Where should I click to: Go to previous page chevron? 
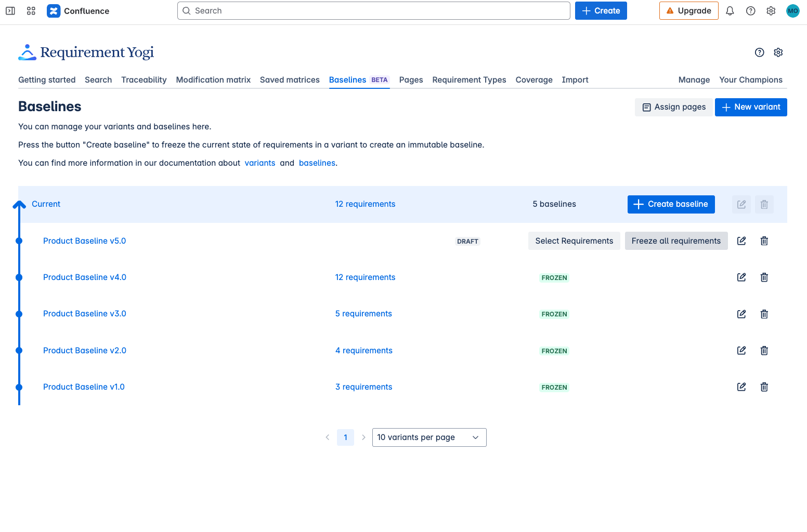click(328, 437)
